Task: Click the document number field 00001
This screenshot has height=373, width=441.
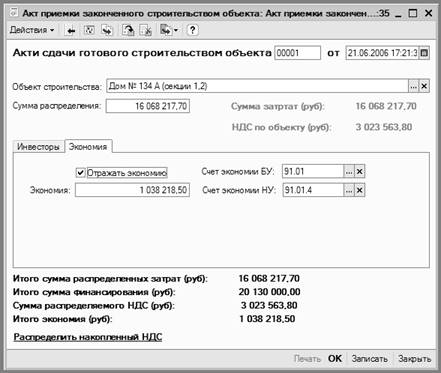Action: click(297, 53)
